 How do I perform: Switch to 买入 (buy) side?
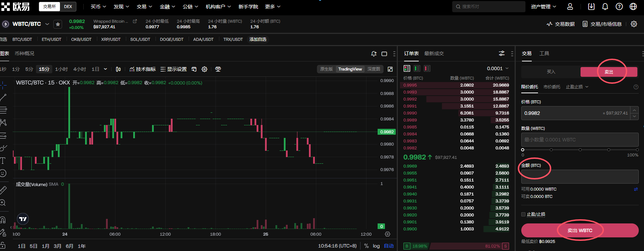pyautogui.click(x=551, y=72)
